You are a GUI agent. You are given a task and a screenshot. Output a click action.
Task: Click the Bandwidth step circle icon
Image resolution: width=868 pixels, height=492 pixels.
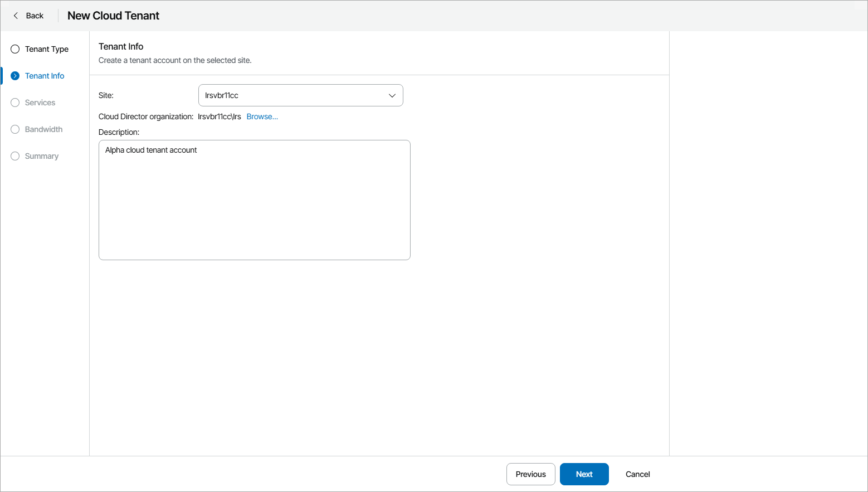point(15,129)
